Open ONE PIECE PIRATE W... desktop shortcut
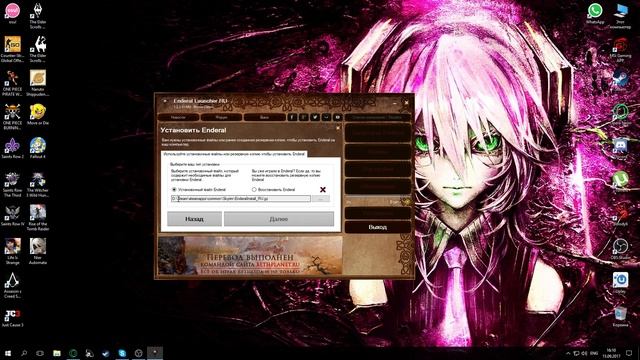Viewport: 640px width, 360px height. [x=12, y=83]
